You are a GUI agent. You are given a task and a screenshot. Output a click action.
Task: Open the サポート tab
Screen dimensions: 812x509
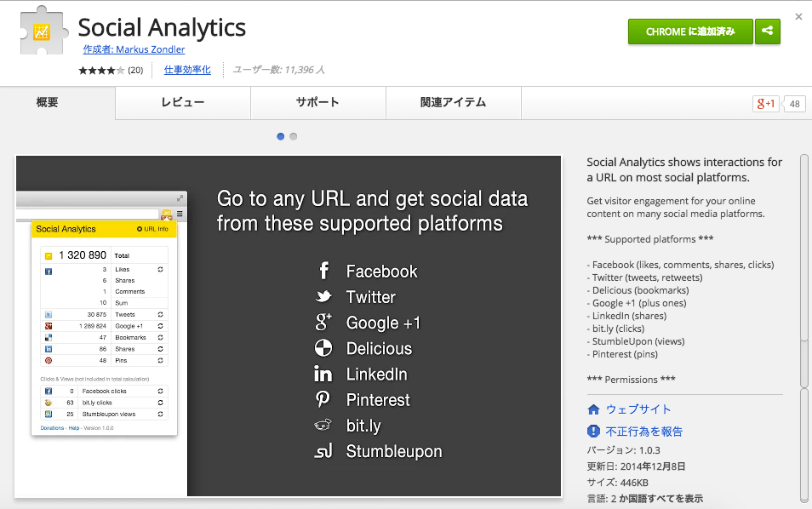[318, 102]
